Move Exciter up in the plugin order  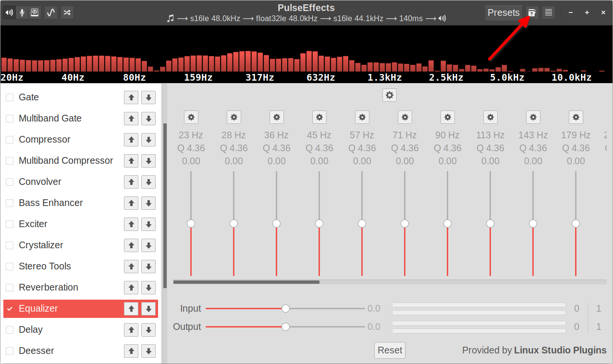pos(131,224)
